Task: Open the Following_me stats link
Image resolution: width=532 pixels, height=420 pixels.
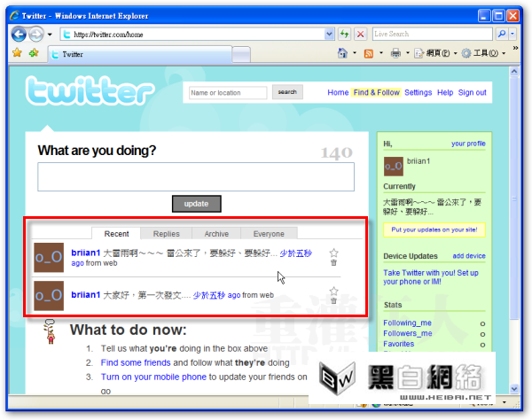Action: tap(407, 323)
